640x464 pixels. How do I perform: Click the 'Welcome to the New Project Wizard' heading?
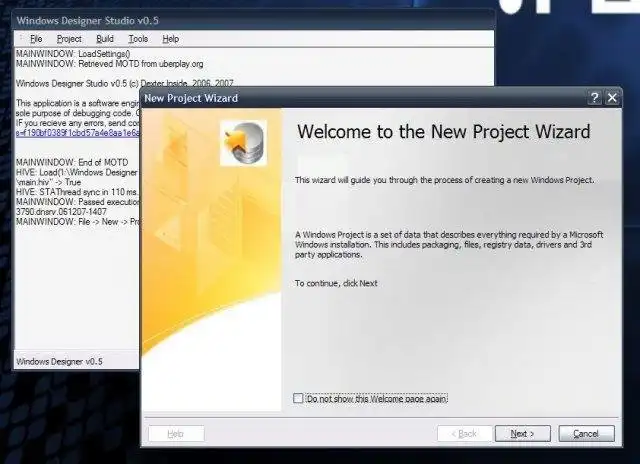coord(444,132)
